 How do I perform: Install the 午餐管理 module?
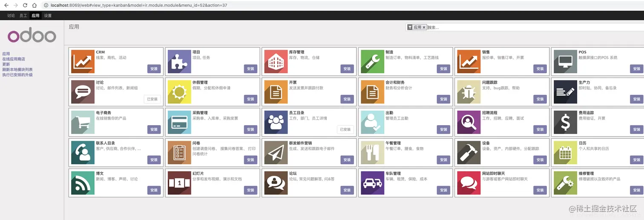pos(443,160)
